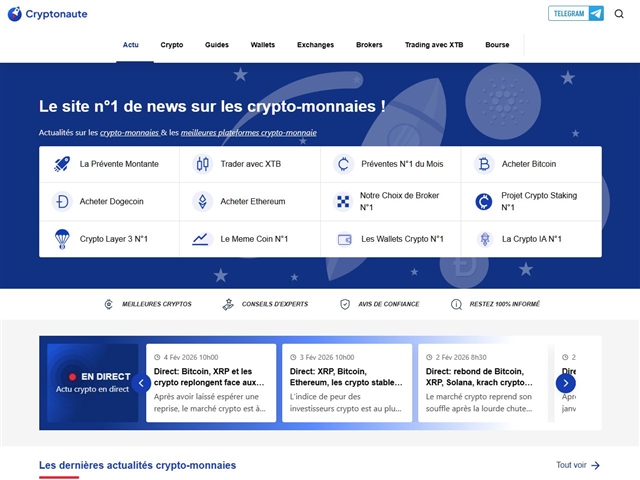Open Tout voir link
Image resolution: width=640 pixels, height=480 pixels.
[x=578, y=465]
